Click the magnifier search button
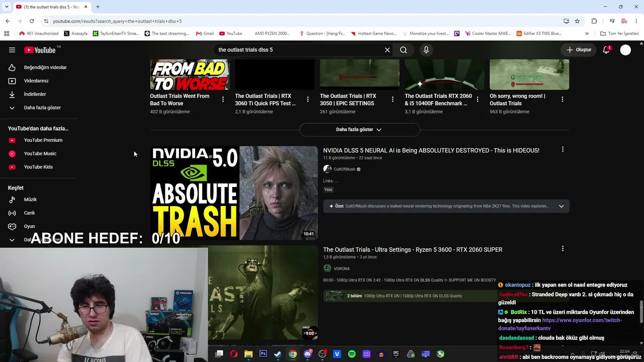Viewport: 644px width, 362px height. 404,50
